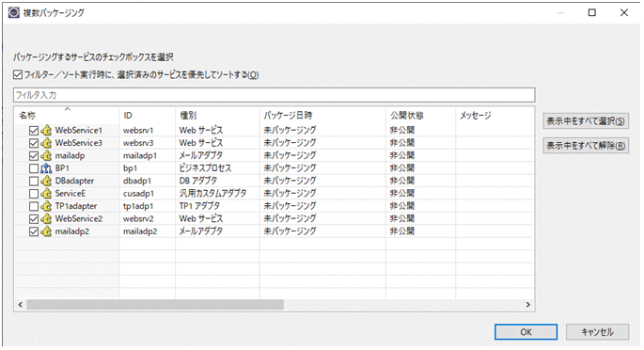Viewport: 644px width, 350px height.
Task: Click the scrollbar right arrow
Action: pos(528,305)
